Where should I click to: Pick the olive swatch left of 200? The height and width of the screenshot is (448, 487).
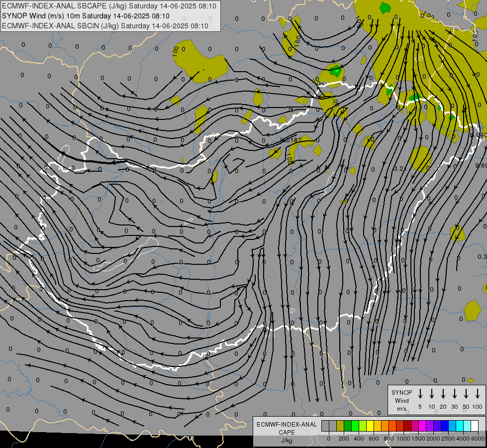(x=340, y=426)
